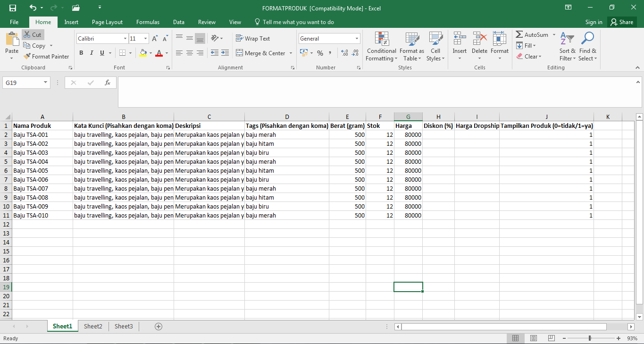644x344 pixels.
Task: Undo the last action
Action: [x=33, y=8]
